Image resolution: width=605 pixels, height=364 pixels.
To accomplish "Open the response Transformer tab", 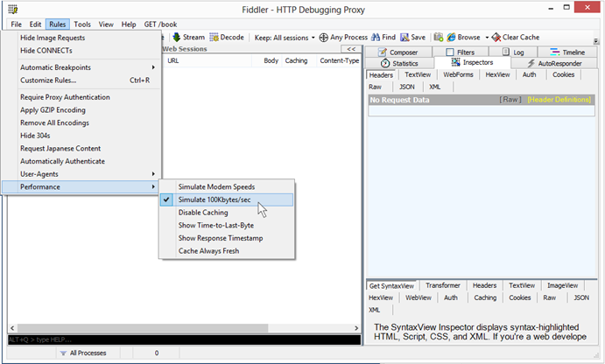I will [x=443, y=285].
